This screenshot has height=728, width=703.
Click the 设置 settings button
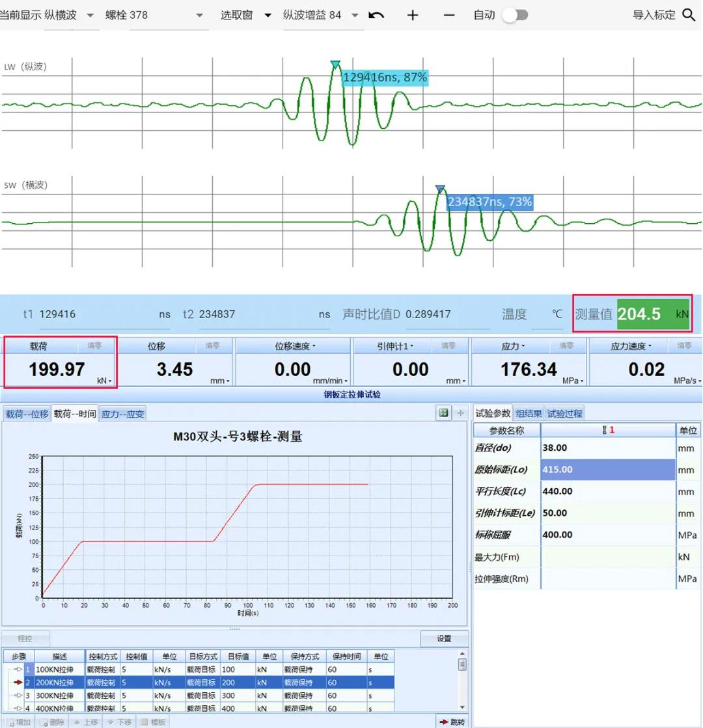444,638
